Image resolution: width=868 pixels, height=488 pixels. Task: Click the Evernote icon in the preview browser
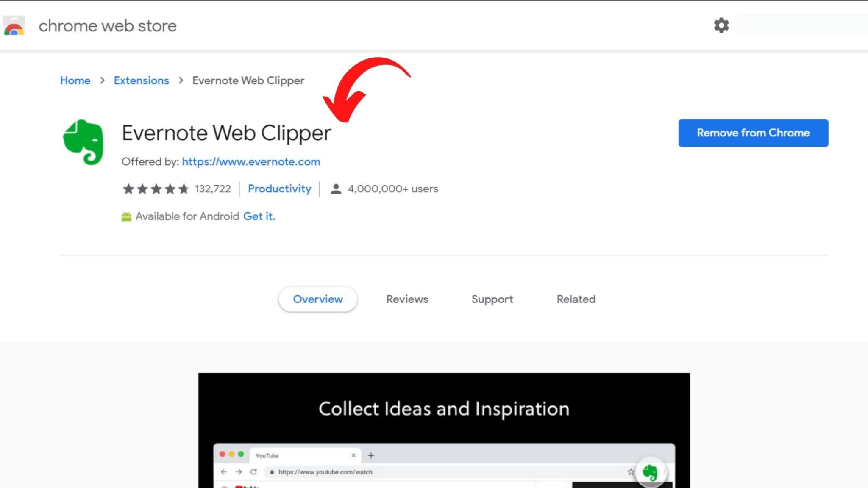pos(650,472)
